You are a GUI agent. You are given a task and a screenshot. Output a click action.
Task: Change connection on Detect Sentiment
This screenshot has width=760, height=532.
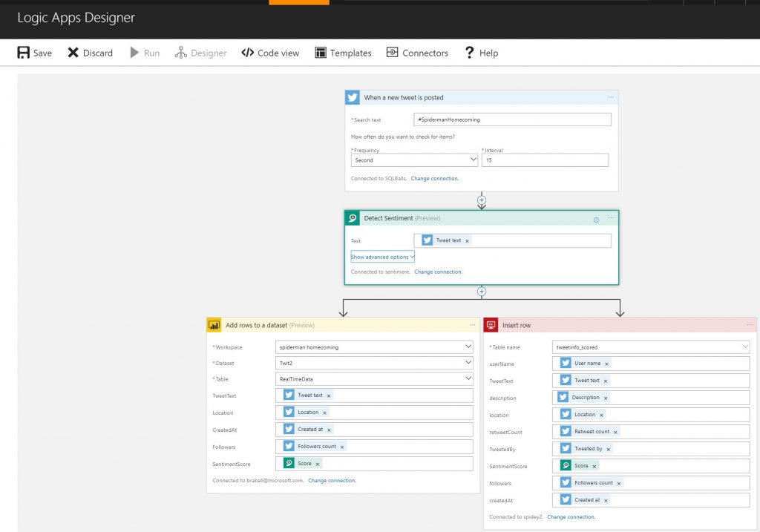pyautogui.click(x=438, y=272)
